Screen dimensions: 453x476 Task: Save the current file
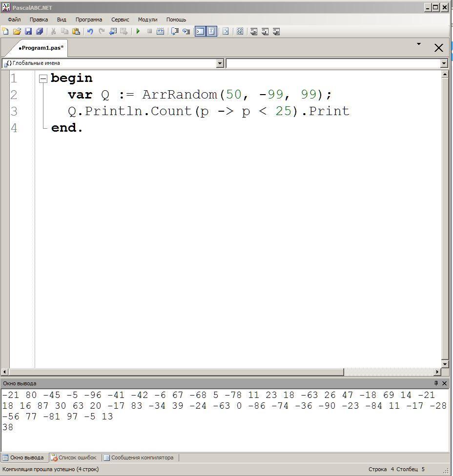[28, 31]
